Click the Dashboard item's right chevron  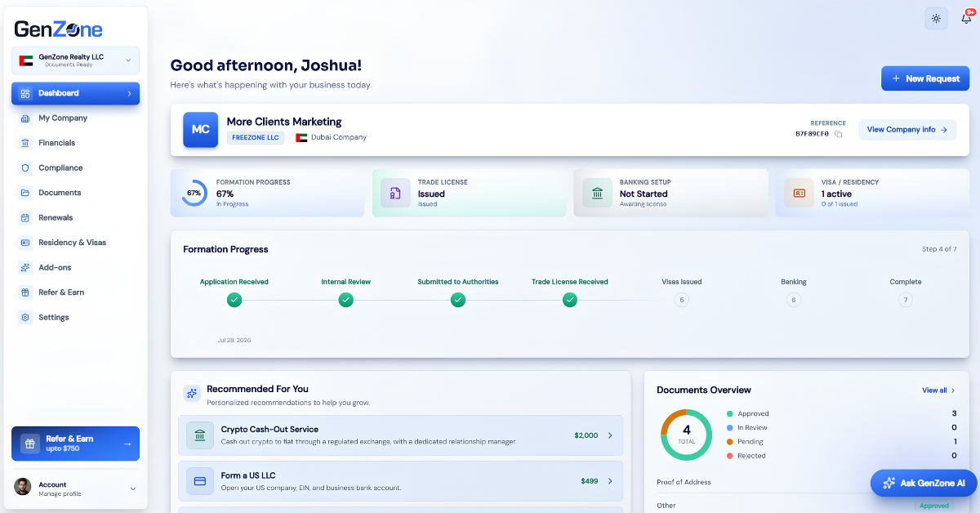(x=129, y=93)
